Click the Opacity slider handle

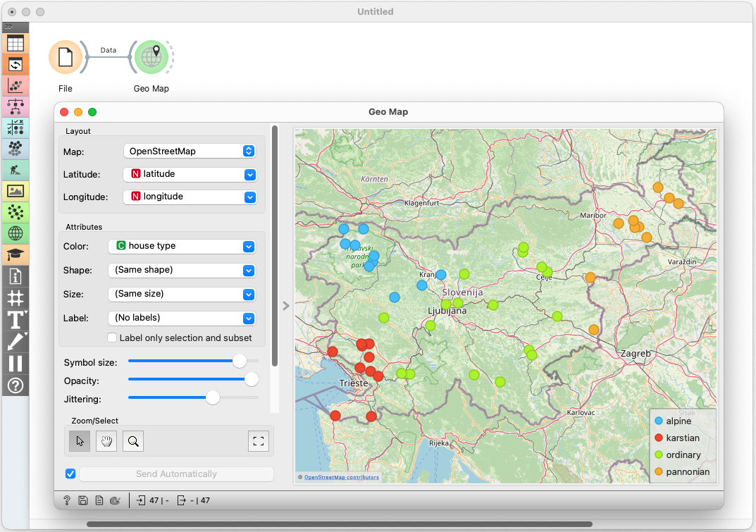(252, 380)
